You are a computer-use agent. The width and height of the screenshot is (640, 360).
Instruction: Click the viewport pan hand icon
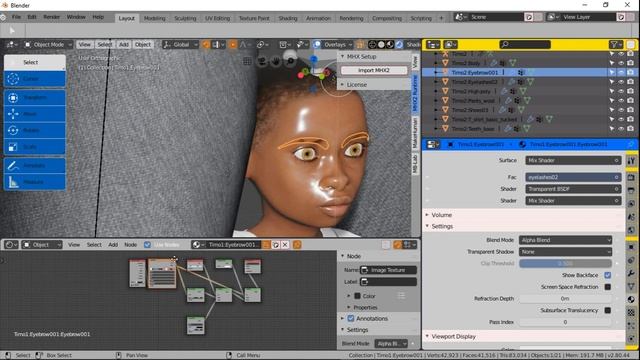[276, 61]
